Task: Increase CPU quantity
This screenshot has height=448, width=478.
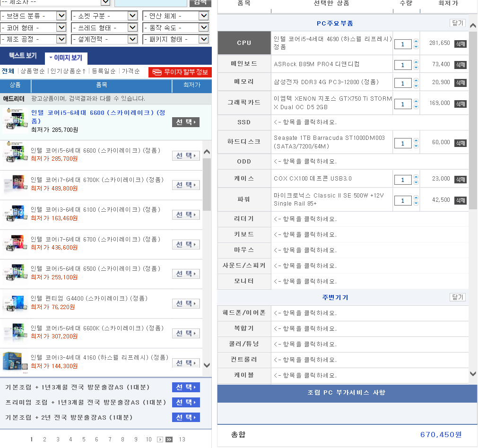Action: point(416,41)
